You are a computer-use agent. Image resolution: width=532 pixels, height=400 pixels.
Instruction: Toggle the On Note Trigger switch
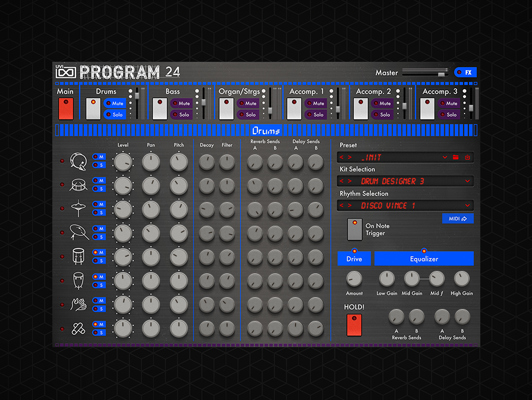tap(354, 229)
